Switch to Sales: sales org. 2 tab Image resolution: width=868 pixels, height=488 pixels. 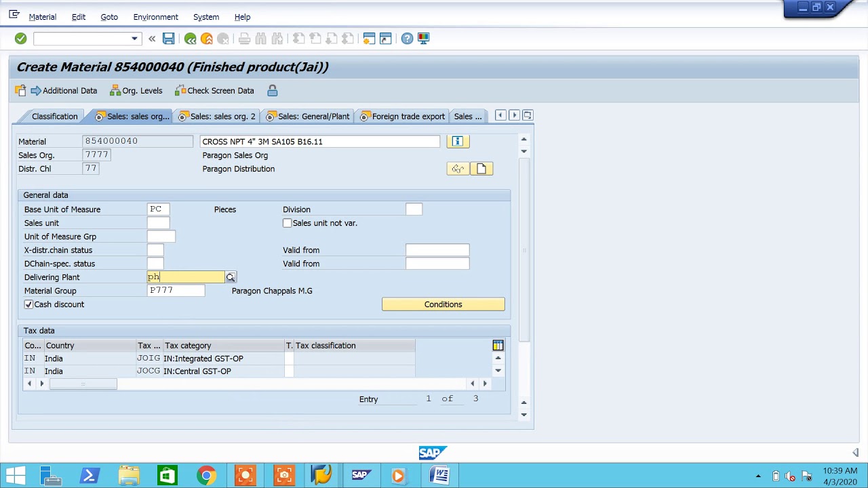217,117
